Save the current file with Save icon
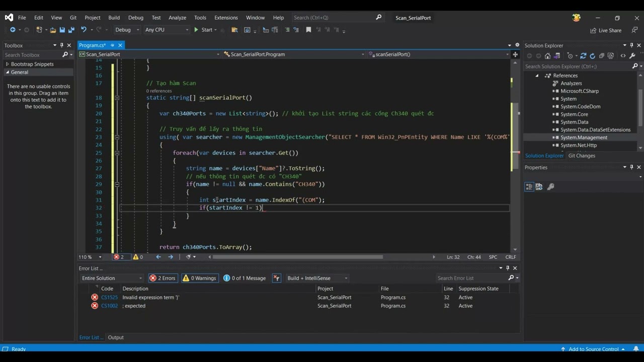This screenshot has width=644, height=362. pyautogui.click(x=62, y=30)
